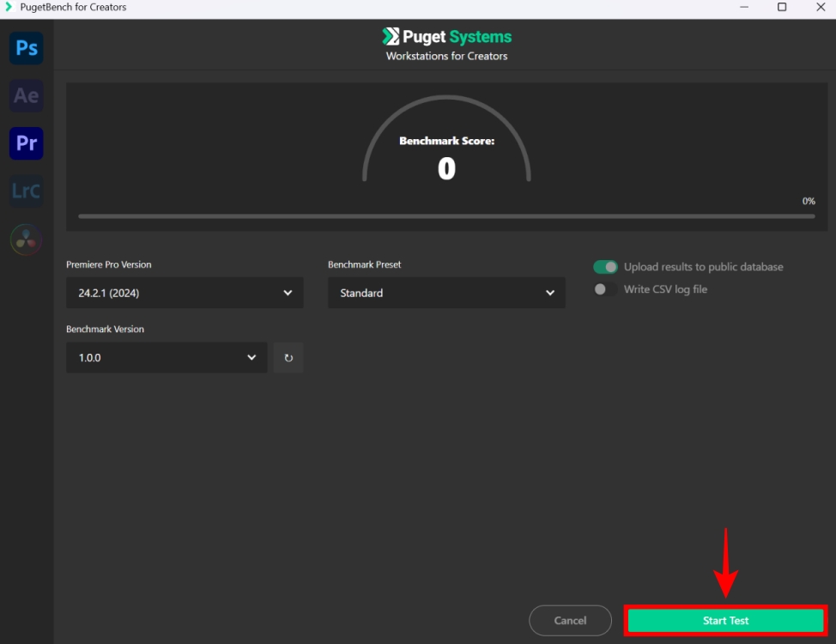Click the Benchmark Score gauge
This screenshot has height=644, width=836.
pos(446,140)
